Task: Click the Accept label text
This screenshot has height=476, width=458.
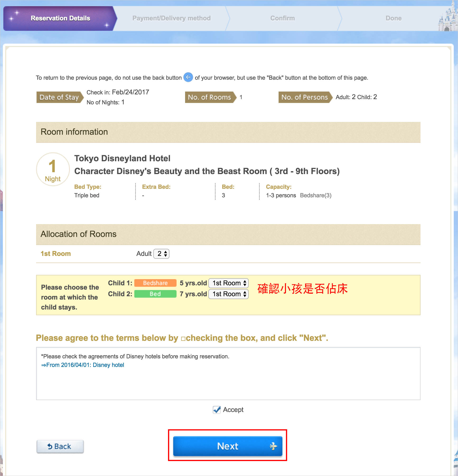Action: click(233, 410)
